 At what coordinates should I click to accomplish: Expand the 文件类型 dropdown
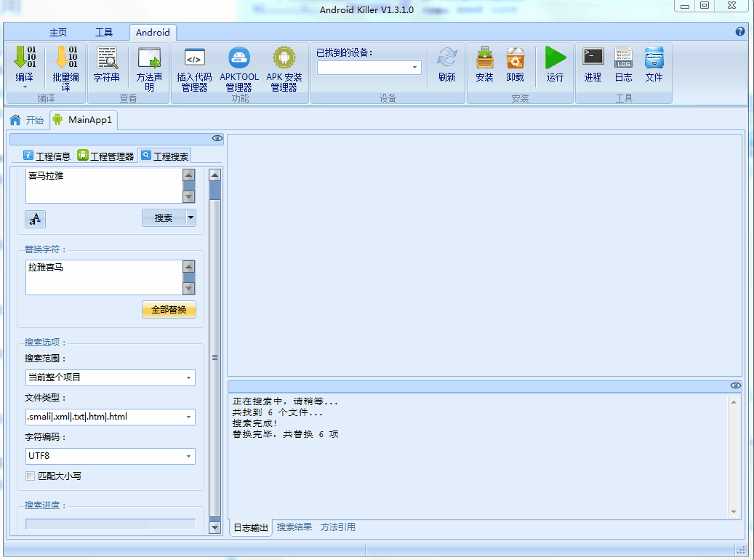pos(188,417)
